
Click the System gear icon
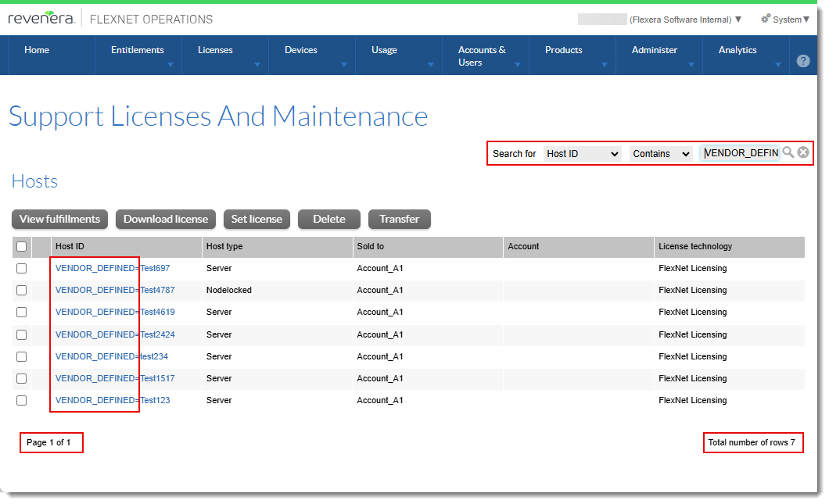pos(766,19)
